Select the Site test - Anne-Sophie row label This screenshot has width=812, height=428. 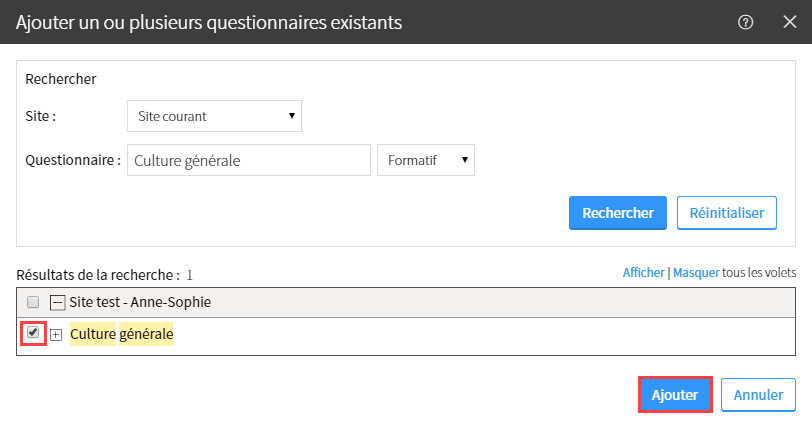140,302
